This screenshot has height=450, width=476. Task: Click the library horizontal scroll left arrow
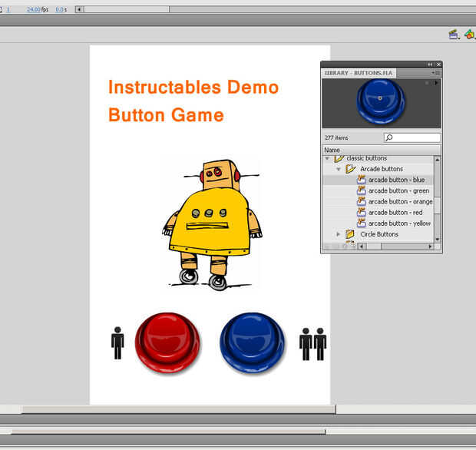(362, 247)
